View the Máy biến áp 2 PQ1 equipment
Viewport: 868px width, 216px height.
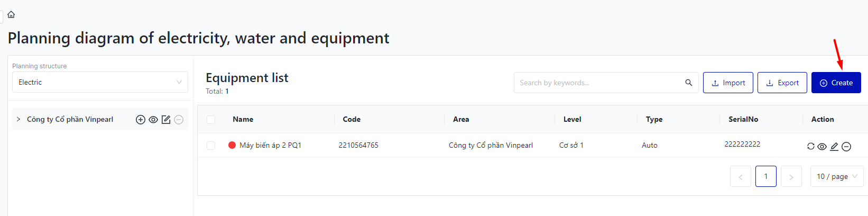click(x=822, y=147)
